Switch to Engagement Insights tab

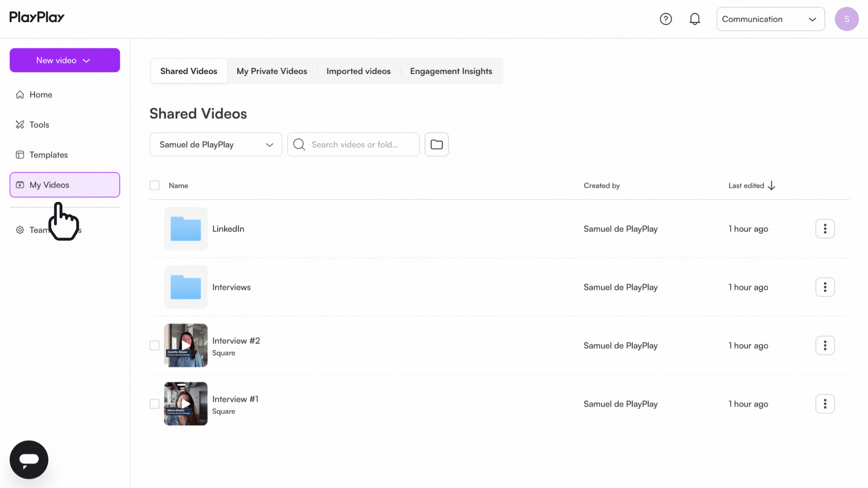pos(451,71)
